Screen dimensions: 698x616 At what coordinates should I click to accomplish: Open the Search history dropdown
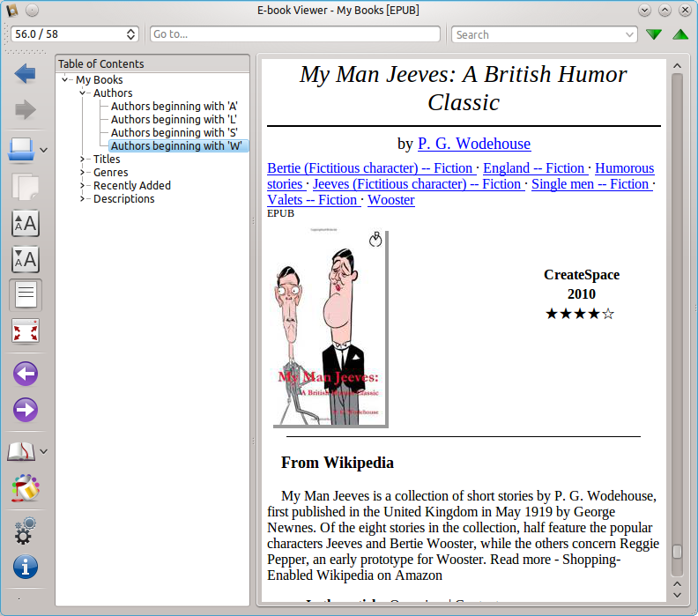click(x=629, y=34)
